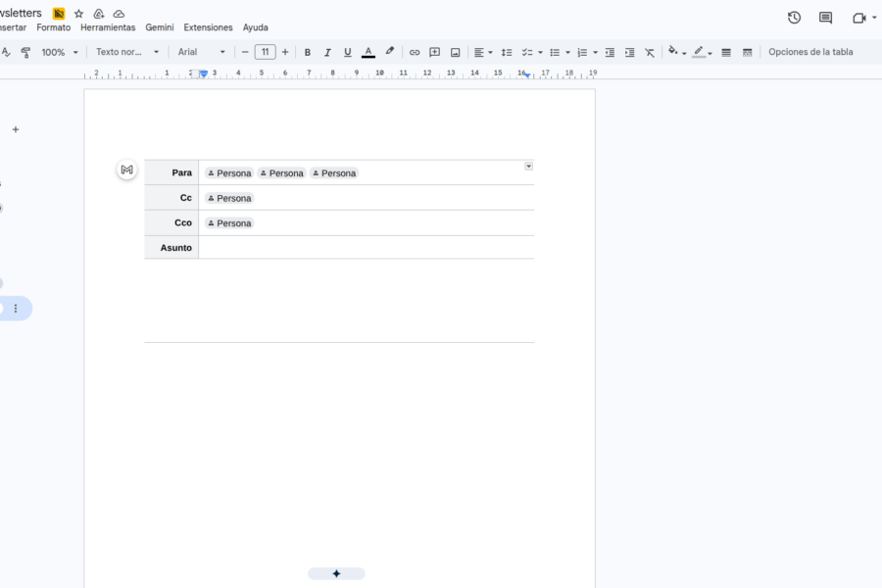Open the Ayuda menu
The height and width of the screenshot is (588, 882).
point(256,27)
